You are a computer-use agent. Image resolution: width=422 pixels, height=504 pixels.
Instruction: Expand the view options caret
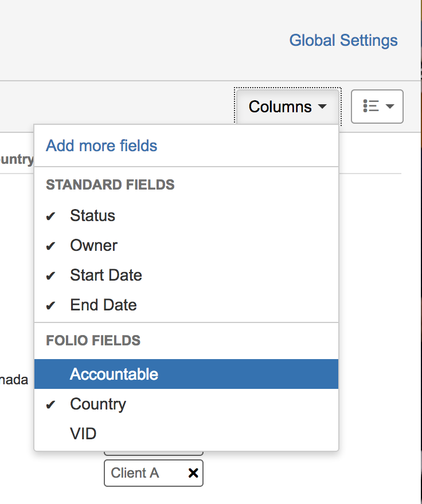(390, 107)
